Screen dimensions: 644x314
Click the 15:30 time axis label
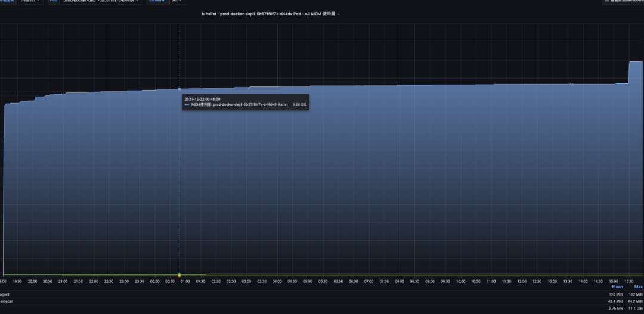pos(629,282)
